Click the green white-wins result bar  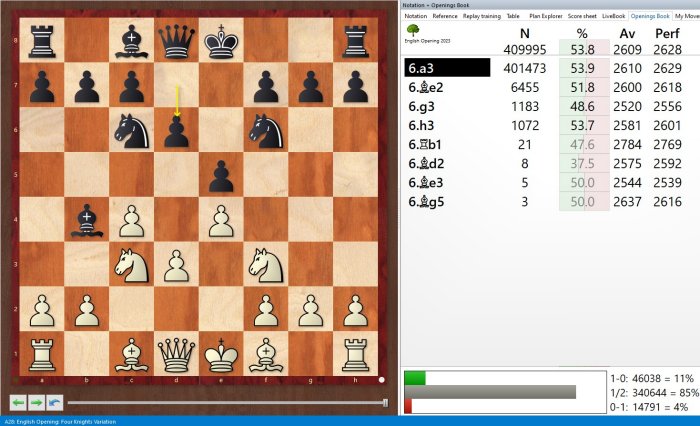coord(414,378)
